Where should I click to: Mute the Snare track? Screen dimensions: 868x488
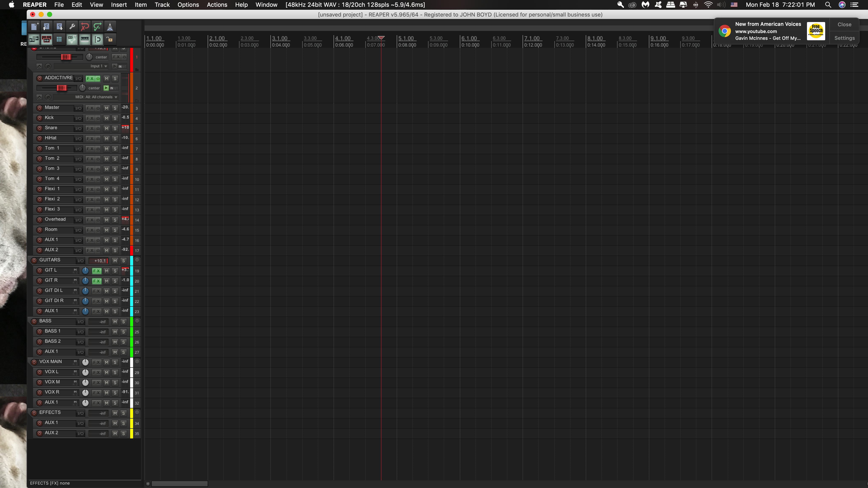click(106, 129)
